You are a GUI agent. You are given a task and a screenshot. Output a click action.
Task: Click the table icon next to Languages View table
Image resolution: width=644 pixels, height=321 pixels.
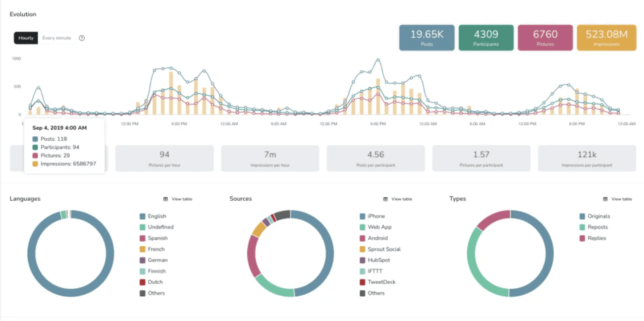tap(165, 199)
